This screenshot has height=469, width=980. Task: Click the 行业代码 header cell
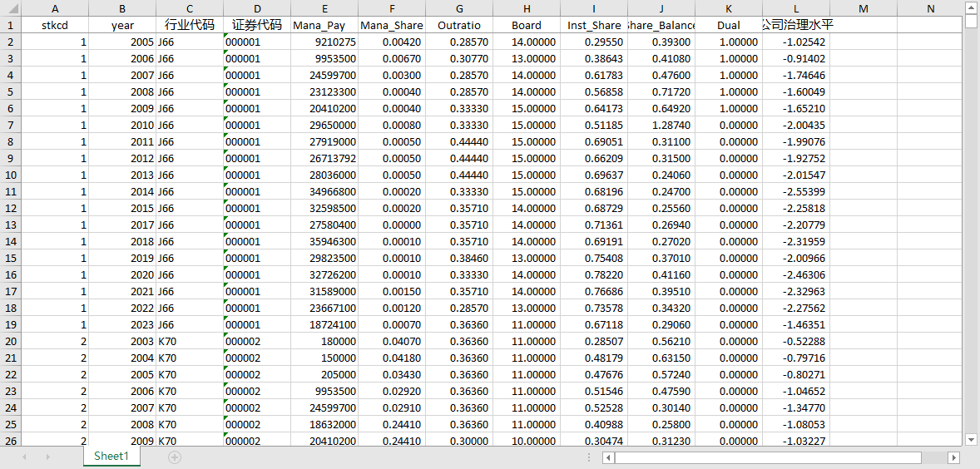pos(190,26)
